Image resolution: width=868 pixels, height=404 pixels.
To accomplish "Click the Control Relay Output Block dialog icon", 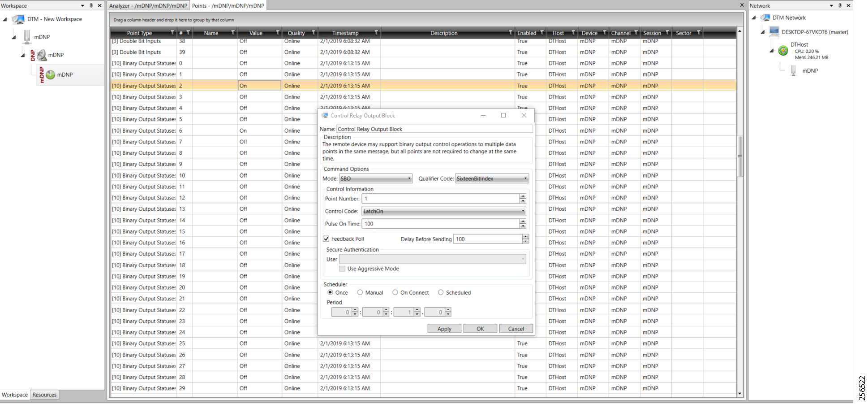I will [x=325, y=116].
